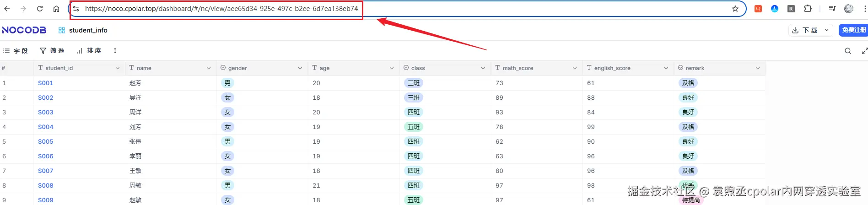Open the student_id column dropdown
The width and height of the screenshot is (868, 205).
pos(118,68)
